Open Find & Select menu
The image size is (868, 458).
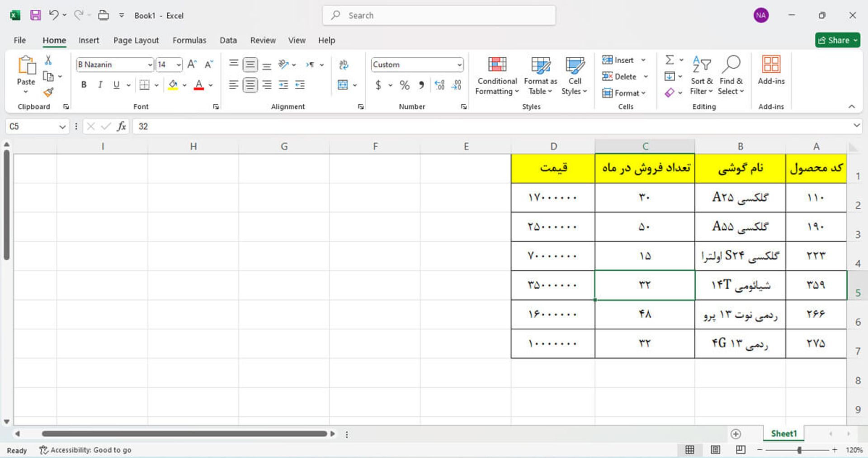(x=731, y=75)
